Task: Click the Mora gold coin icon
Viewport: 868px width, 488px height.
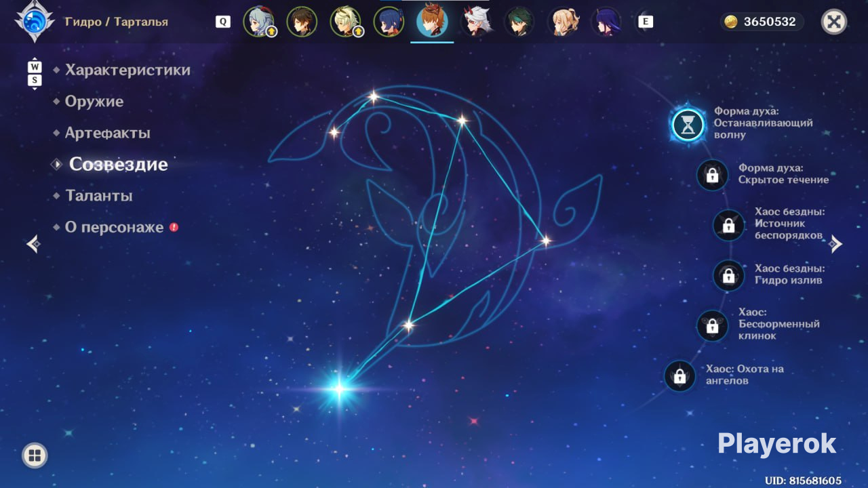Action: click(731, 22)
